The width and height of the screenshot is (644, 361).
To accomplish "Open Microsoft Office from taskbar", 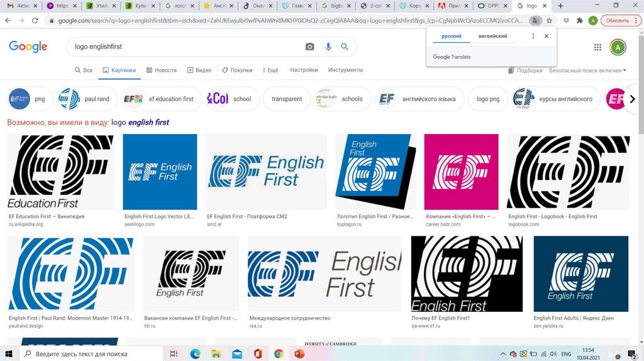I will [258, 353].
